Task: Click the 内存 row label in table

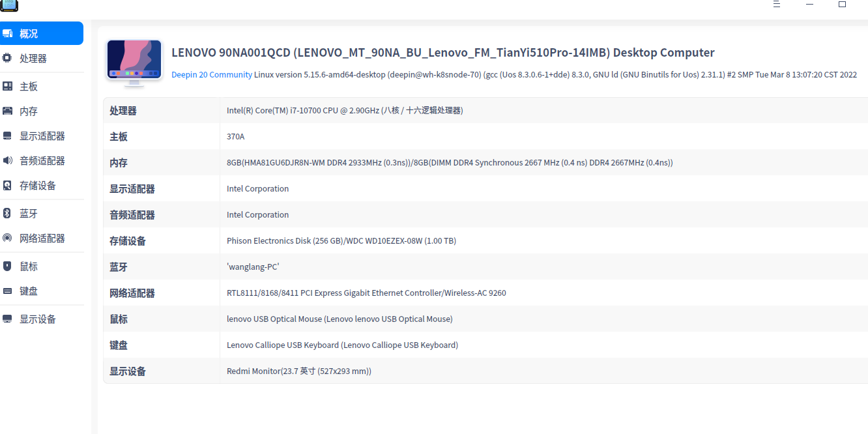Action: pos(119,163)
